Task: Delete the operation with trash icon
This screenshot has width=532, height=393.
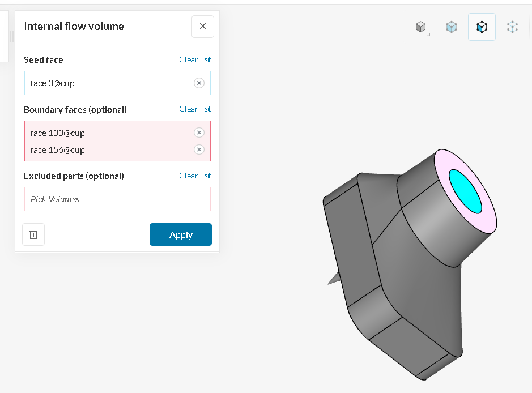Action: pos(33,234)
